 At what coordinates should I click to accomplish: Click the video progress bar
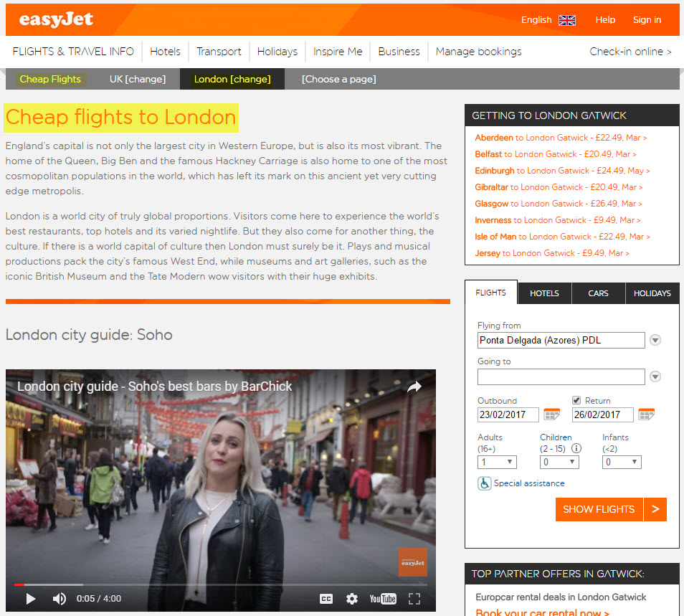coord(221,584)
